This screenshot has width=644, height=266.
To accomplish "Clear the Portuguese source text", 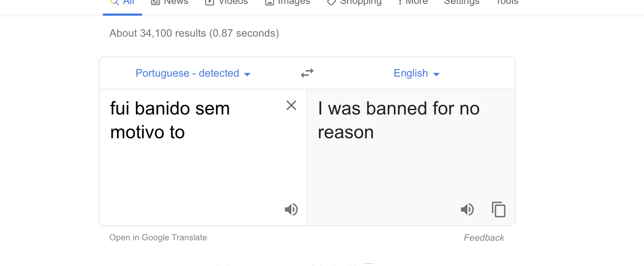I will (x=291, y=105).
